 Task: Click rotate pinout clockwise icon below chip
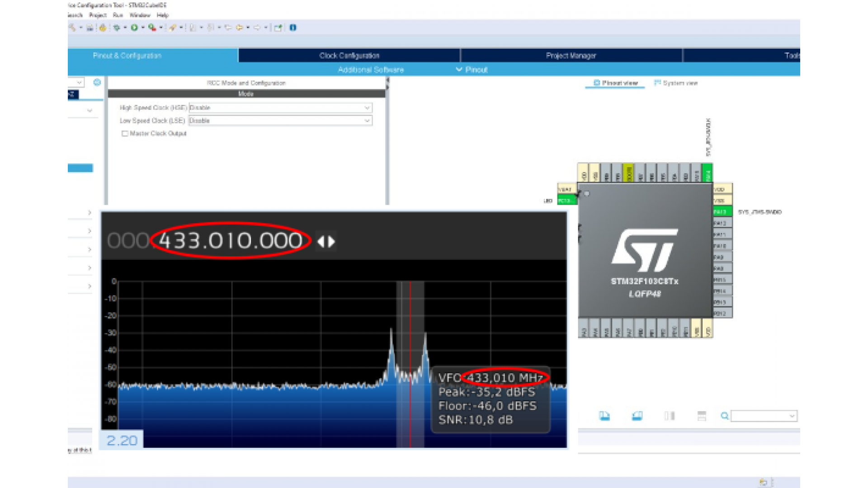(x=604, y=416)
